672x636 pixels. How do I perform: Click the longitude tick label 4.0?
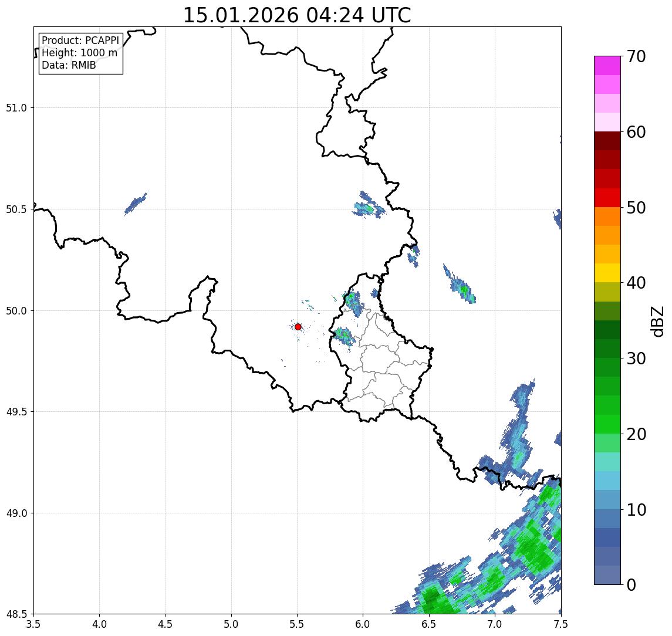(x=99, y=624)
